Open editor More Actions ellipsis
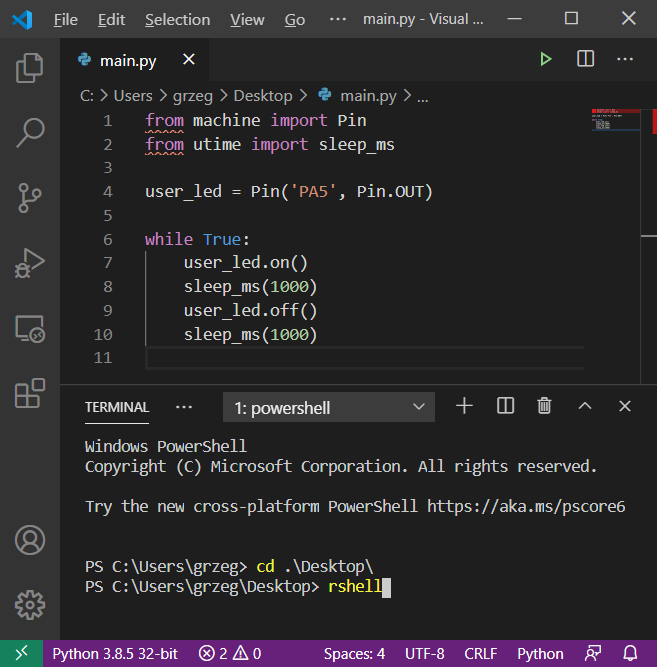The height and width of the screenshot is (667, 657). 625,59
